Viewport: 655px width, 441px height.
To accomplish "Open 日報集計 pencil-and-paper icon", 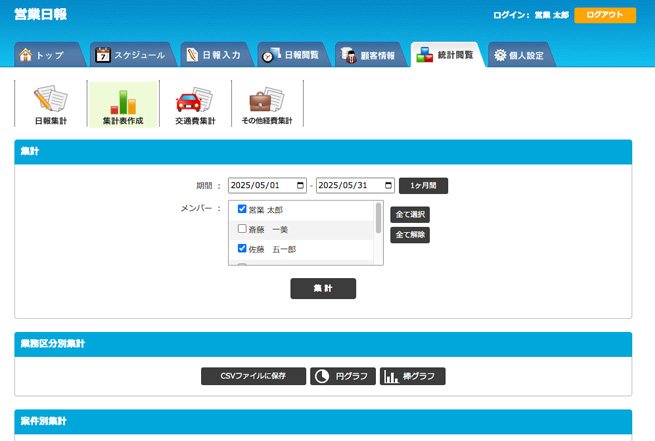I will click(x=51, y=99).
